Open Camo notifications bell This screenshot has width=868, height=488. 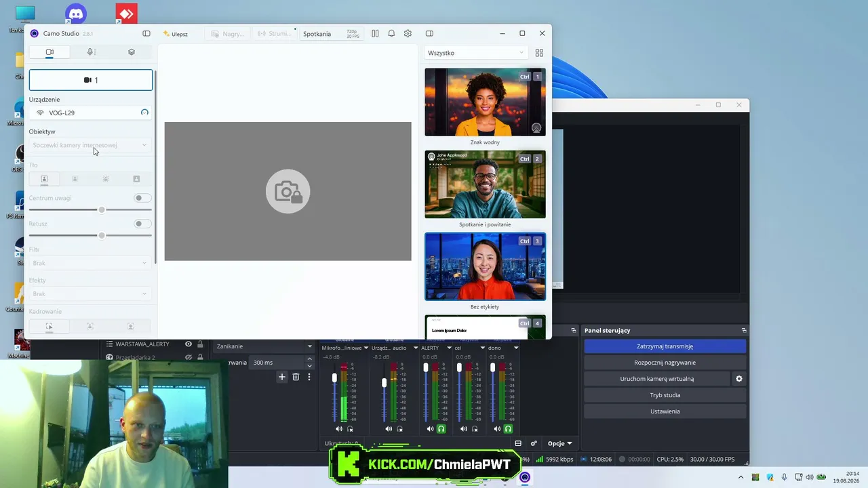[x=391, y=33]
